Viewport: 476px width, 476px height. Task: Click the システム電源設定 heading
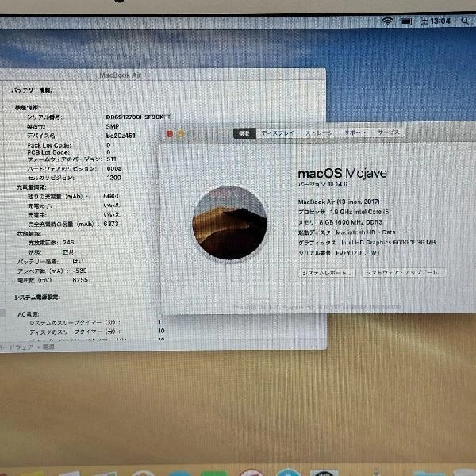coord(37,297)
